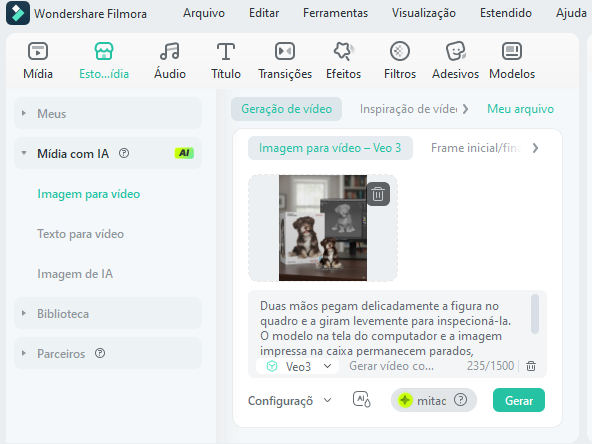Open the Transições panel
The image size is (592, 444).
(285, 61)
